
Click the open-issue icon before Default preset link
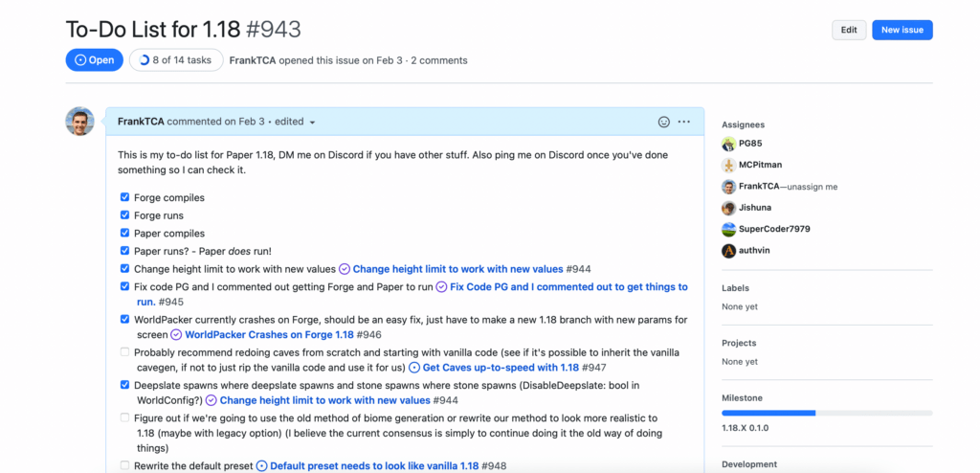(262, 466)
